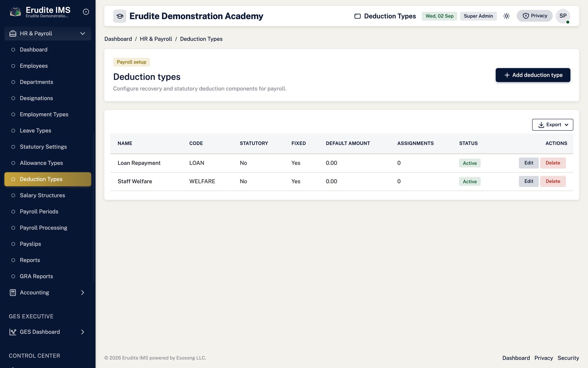
Task: Expand the GES Dashboard chevron
Action: click(x=83, y=332)
